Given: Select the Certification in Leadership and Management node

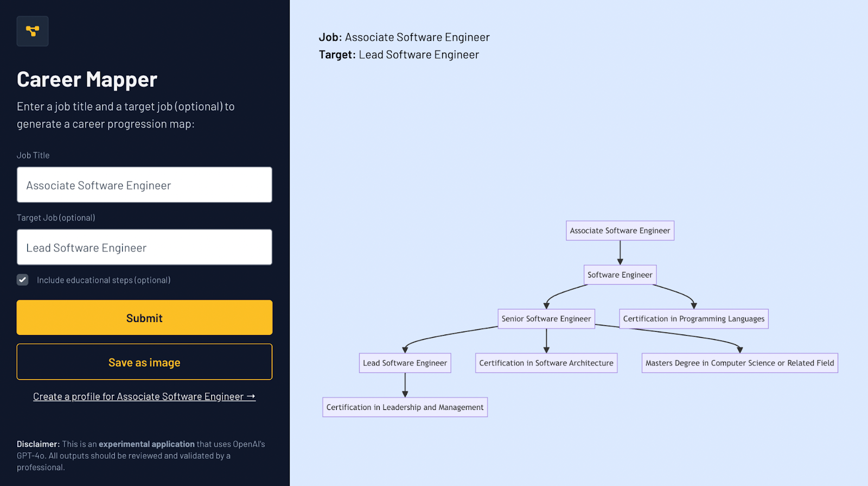Looking at the screenshot, I should [x=405, y=407].
